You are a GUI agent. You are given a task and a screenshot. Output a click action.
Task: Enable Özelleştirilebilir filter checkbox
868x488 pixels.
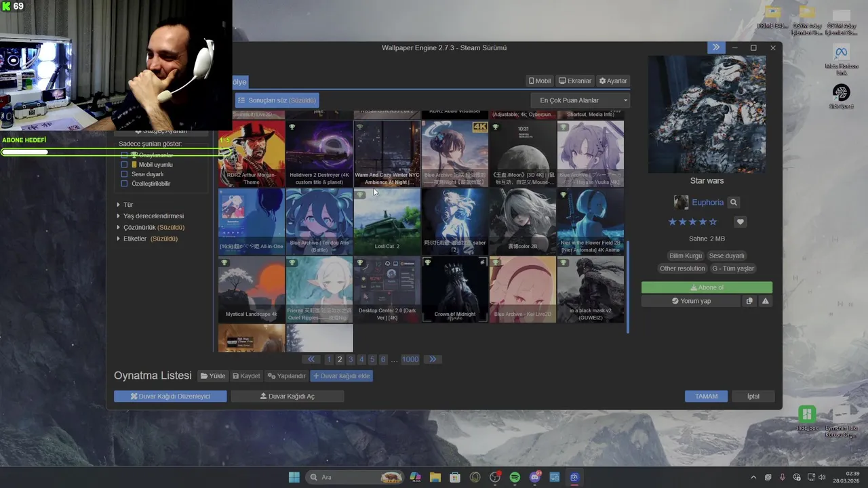click(x=124, y=184)
